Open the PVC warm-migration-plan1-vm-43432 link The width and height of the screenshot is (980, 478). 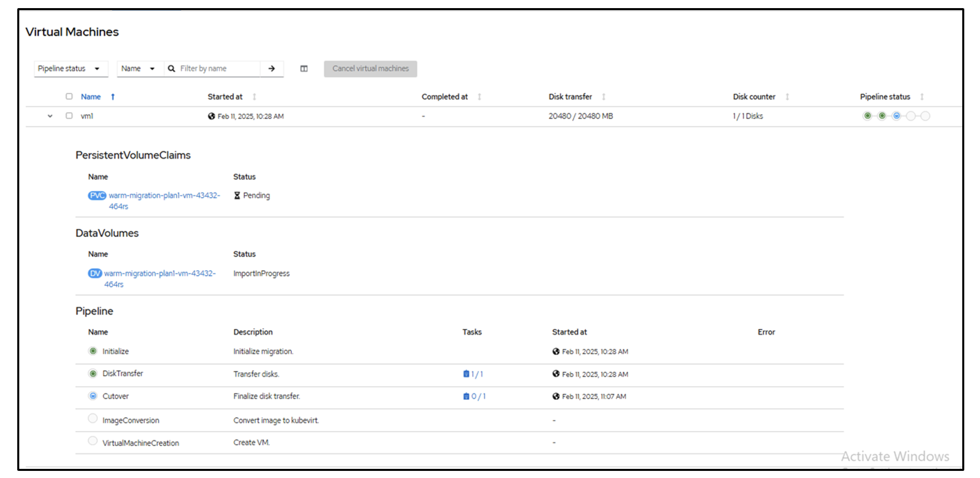[164, 196]
